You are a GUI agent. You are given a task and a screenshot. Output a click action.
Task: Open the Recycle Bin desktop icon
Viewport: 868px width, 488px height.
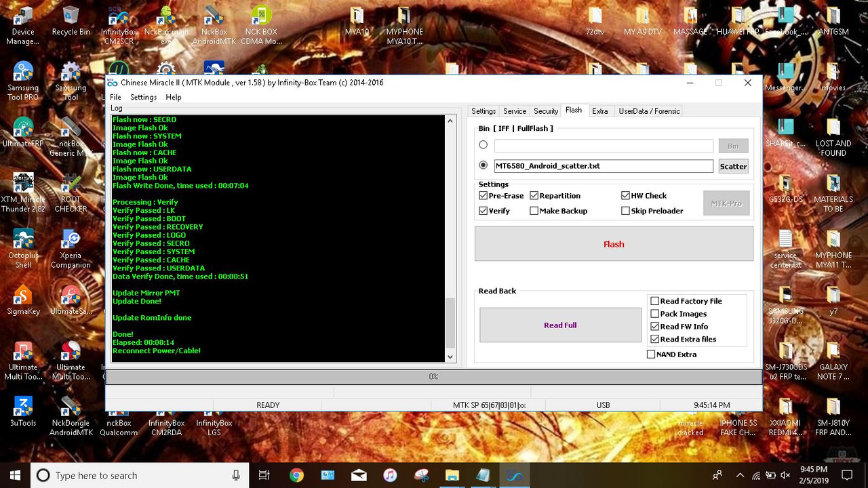coord(71,21)
